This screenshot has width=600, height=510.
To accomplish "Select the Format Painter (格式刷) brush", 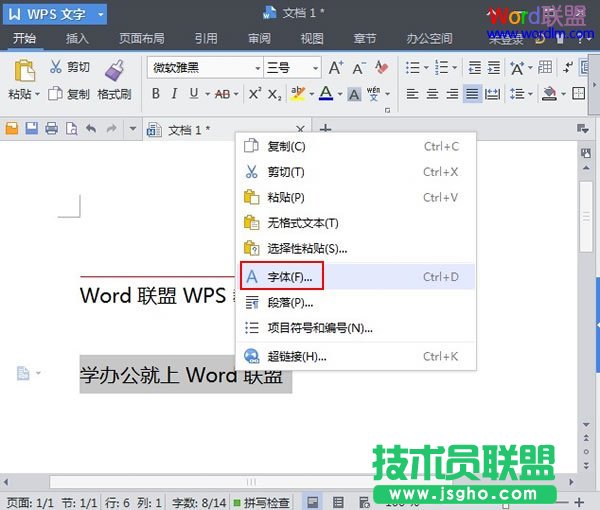I will (114, 71).
